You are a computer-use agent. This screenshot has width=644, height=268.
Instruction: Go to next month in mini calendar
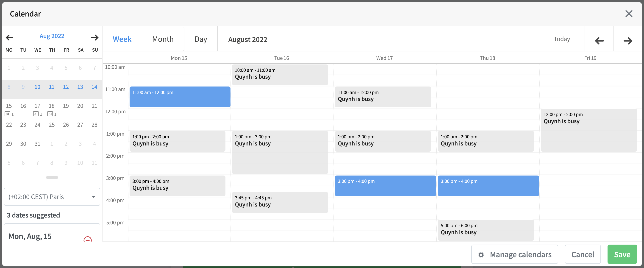click(x=94, y=38)
